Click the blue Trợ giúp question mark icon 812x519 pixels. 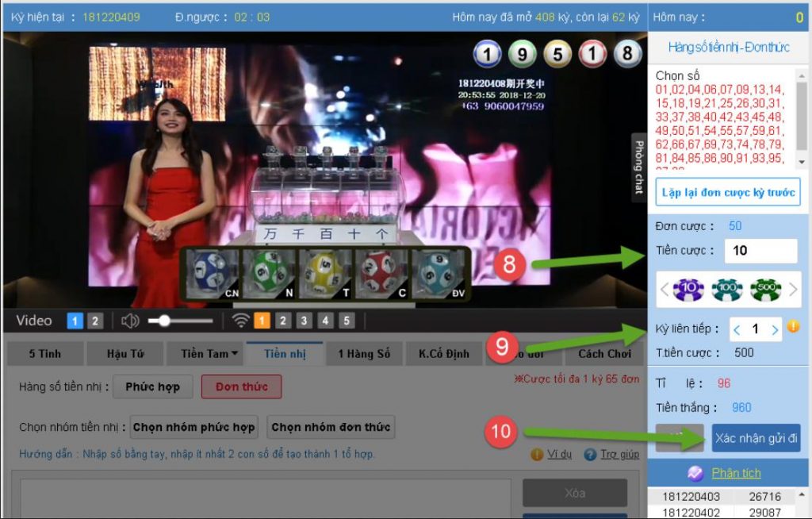click(x=589, y=455)
